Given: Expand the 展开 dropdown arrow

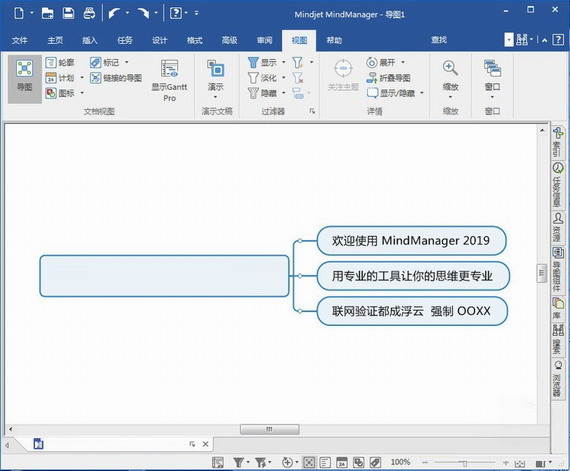Looking at the screenshot, I should (x=403, y=62).
